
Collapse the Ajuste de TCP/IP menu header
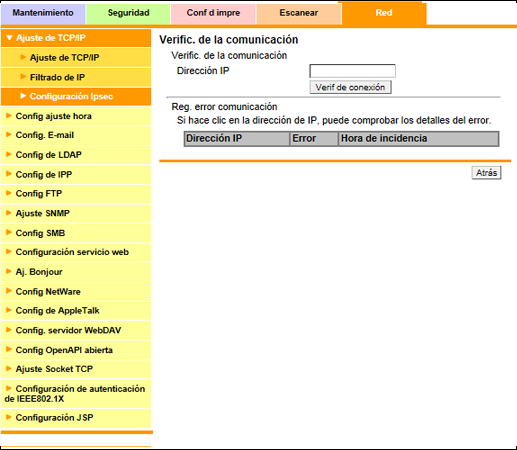76,38
